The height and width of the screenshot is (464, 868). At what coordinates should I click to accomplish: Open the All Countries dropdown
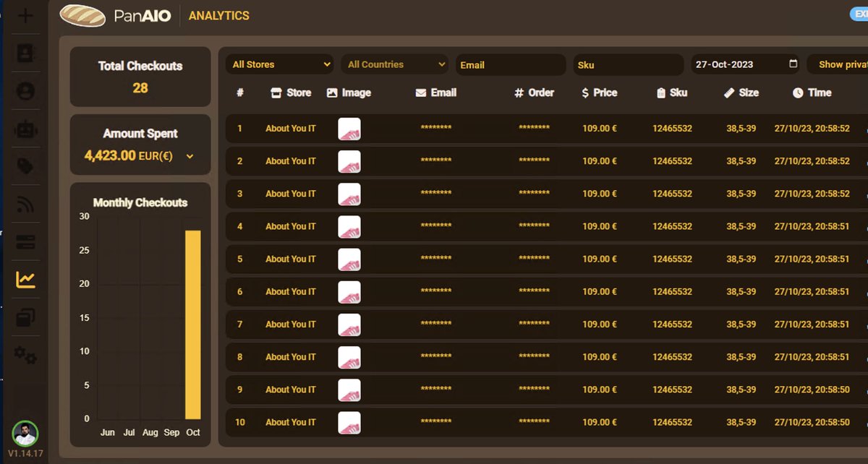pos(395,64)
